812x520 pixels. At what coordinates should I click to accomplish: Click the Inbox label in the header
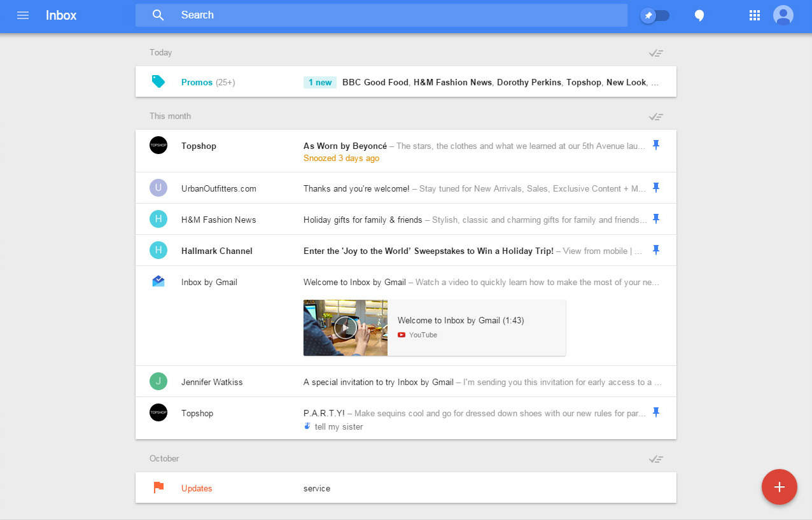(60, 15)
